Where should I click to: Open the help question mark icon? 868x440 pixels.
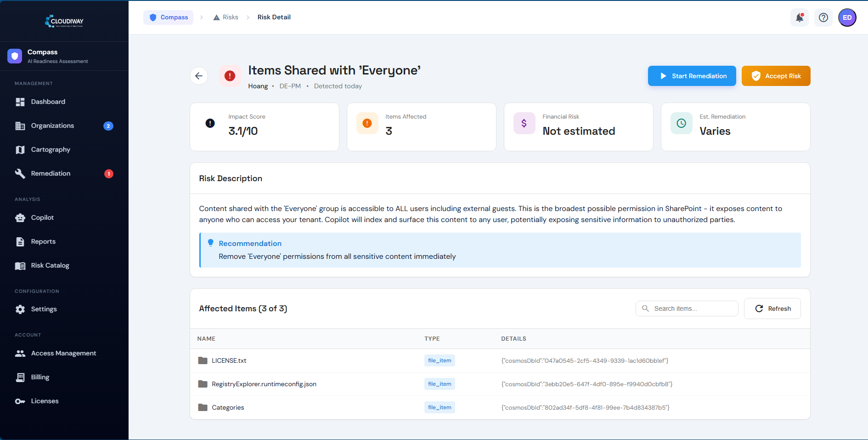point(823,17)
